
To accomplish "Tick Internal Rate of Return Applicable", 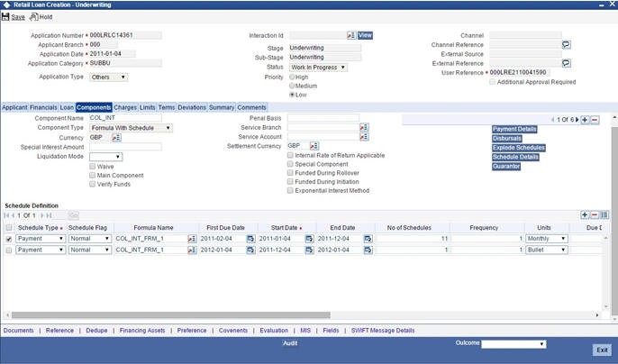I will (290, 155).
